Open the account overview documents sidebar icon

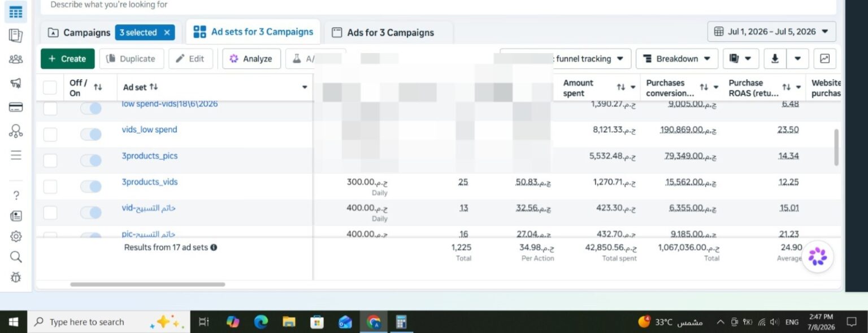point(16,36)
